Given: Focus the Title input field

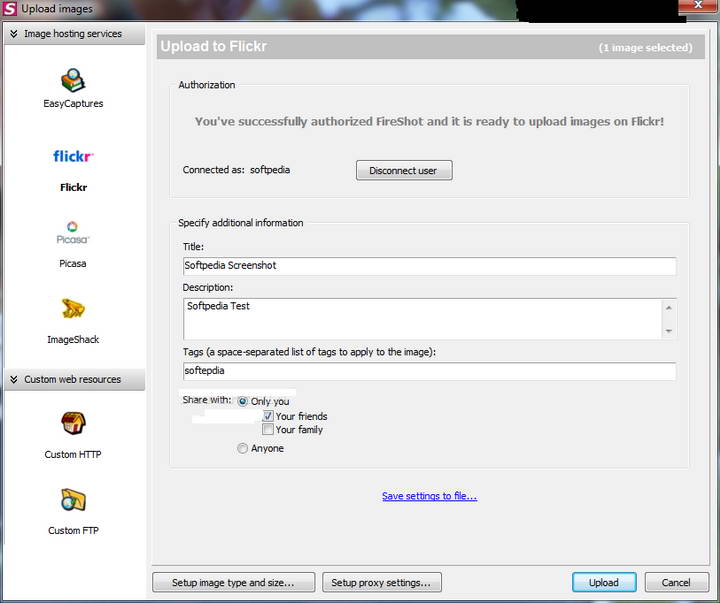Looking at the screenshot, I should (429, 266).
